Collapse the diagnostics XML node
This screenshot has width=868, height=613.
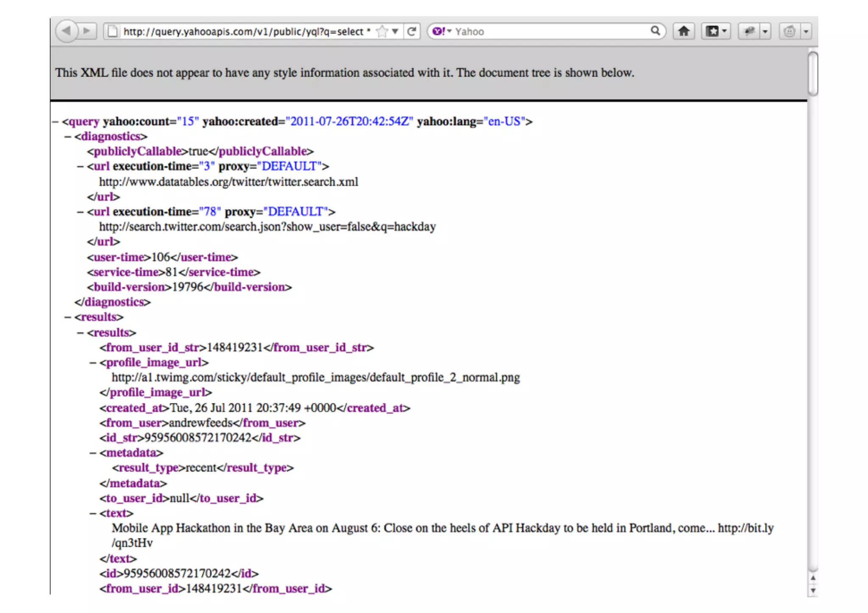click(68, 136)
